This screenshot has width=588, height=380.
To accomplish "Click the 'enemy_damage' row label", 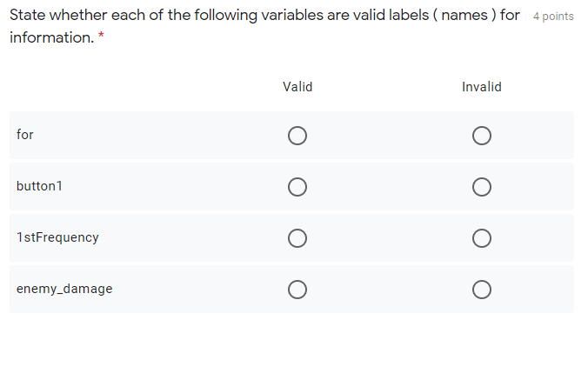I will point(64,288).
